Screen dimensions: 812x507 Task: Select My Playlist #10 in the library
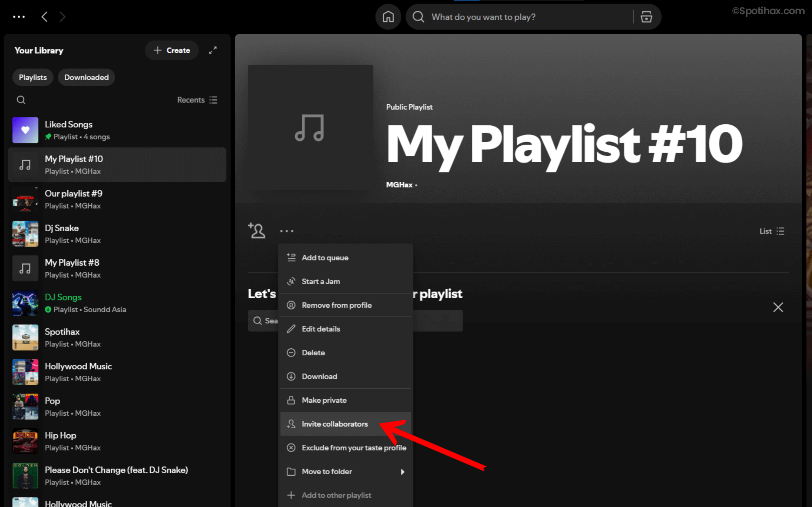[x=117, y=165]
